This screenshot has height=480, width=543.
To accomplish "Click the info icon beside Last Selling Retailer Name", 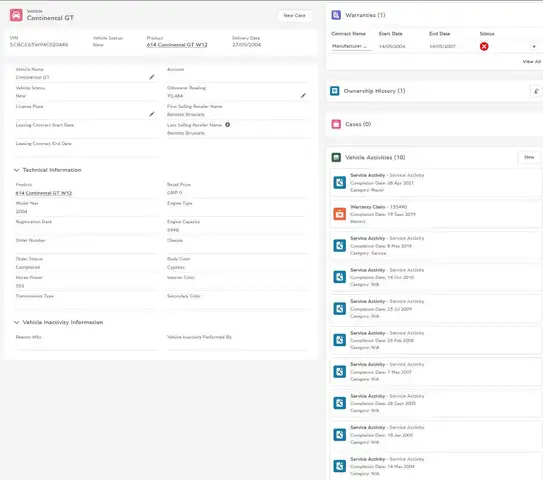I will (228, 125).
